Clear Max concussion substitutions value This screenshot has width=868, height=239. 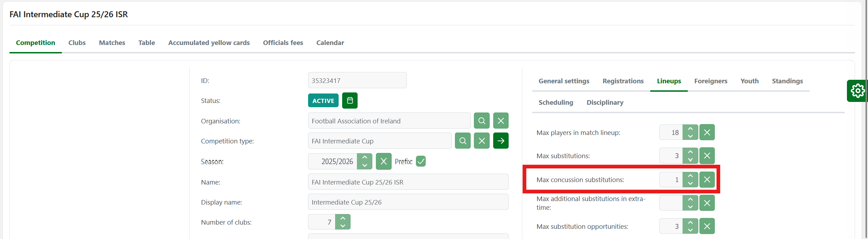[707, 180]
